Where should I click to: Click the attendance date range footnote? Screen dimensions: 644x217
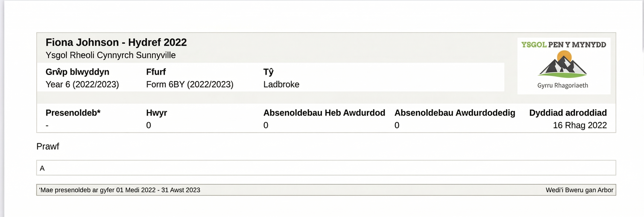point(120,190)
